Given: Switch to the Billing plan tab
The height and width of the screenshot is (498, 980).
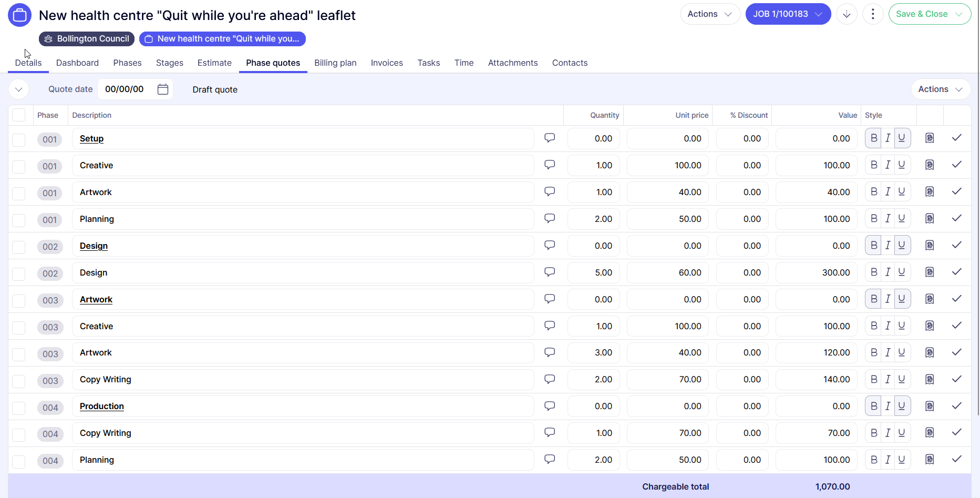Looking at the screenshot, I should click(x=335, y=63).
